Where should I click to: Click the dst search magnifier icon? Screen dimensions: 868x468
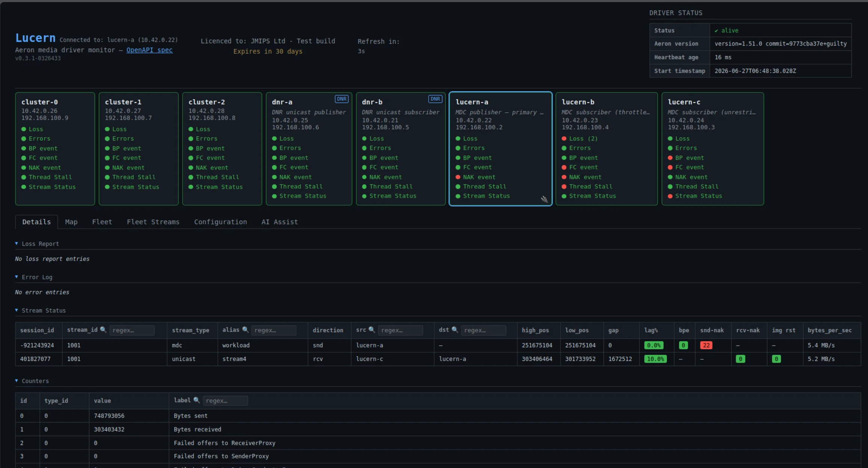coord(454,330)
